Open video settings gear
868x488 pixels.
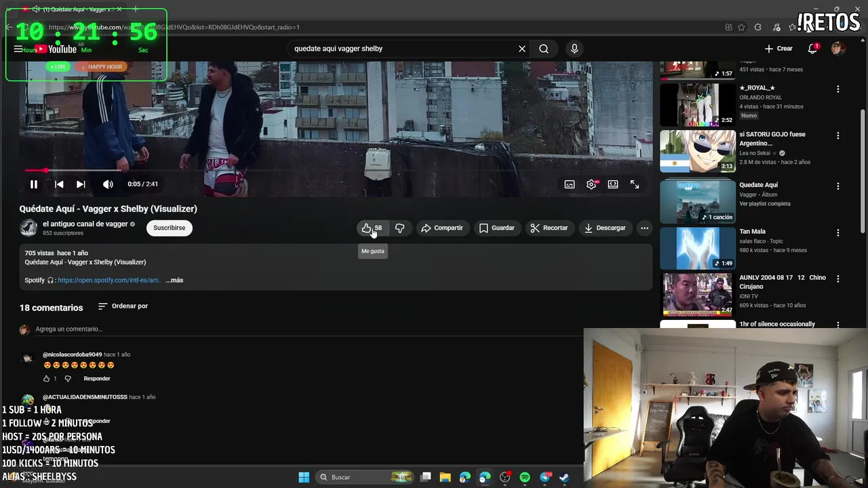pos(591,184)
